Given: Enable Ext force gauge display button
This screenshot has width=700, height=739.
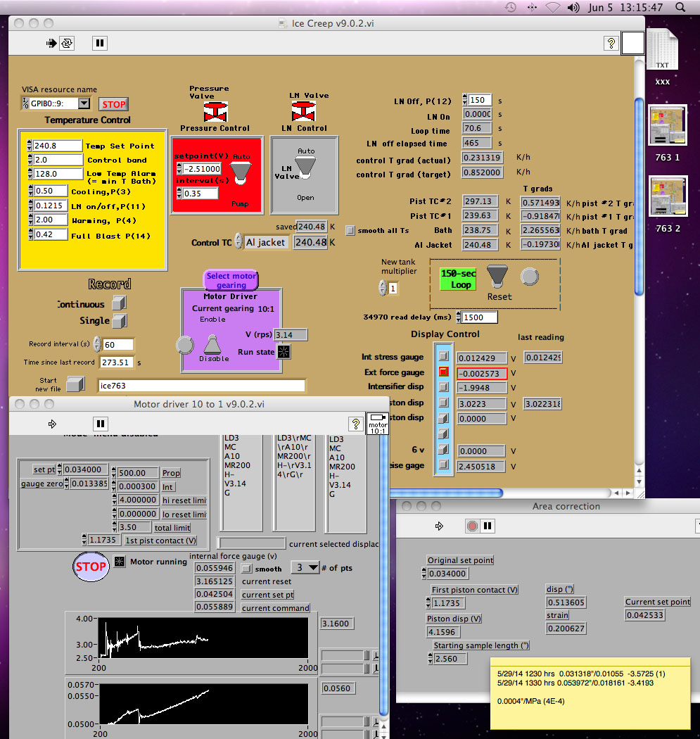Looking at the screenshot, I should tap(443, 372).
